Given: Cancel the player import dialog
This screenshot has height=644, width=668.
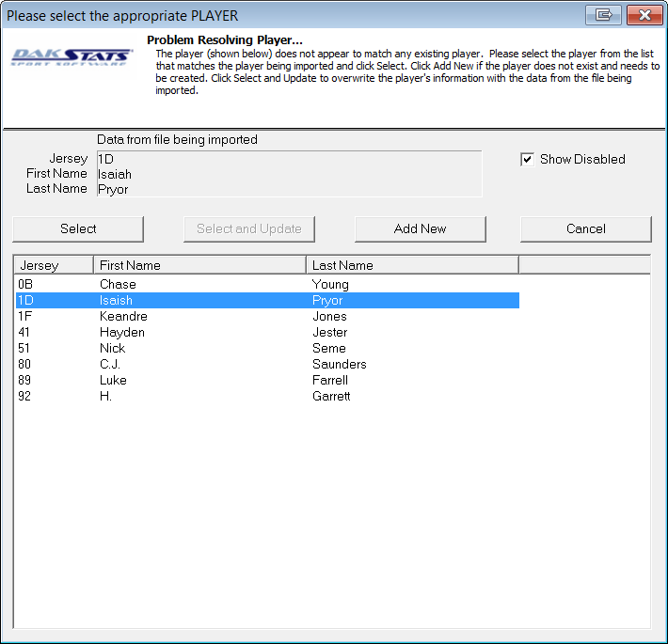Looking at the screenshot, I should point(585,228).
